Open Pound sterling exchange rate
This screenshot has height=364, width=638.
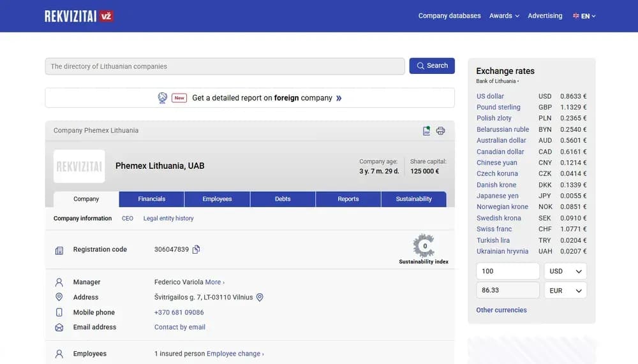(x=498, y=107)
